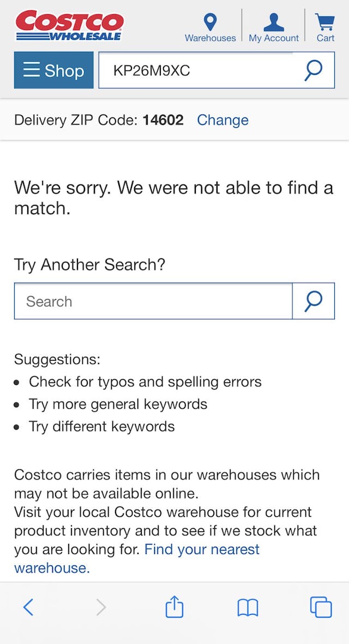Image resolution: width=349 pixels, height=644 pixels.
Task: Click the Costco Wholesale logo
Action: coord(69,25)
